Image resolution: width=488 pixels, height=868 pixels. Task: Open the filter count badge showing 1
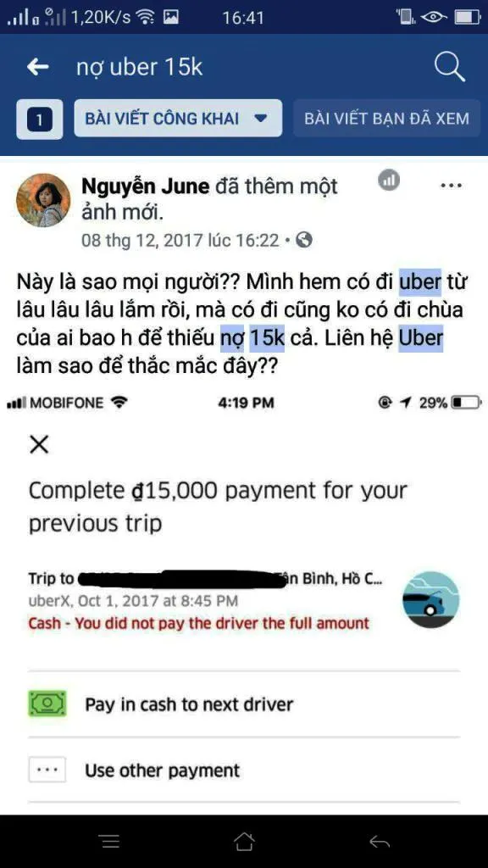tap(39, 119)
